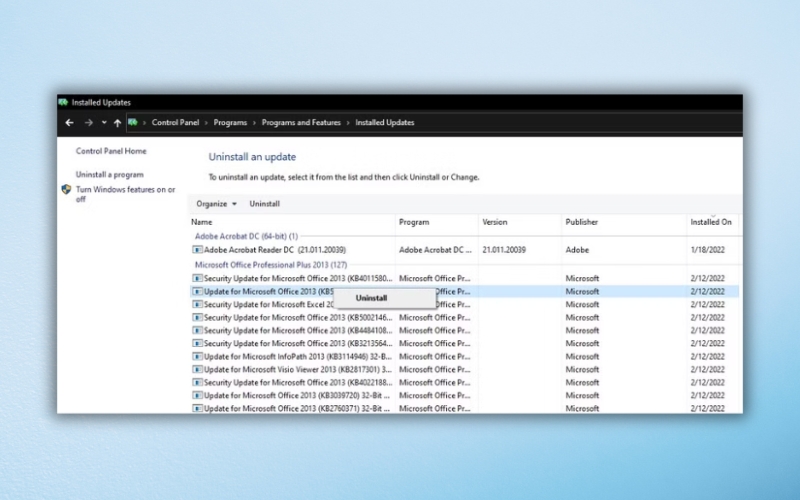
Task: Select Security Update KB4011580 row
Action: point(464,279)
